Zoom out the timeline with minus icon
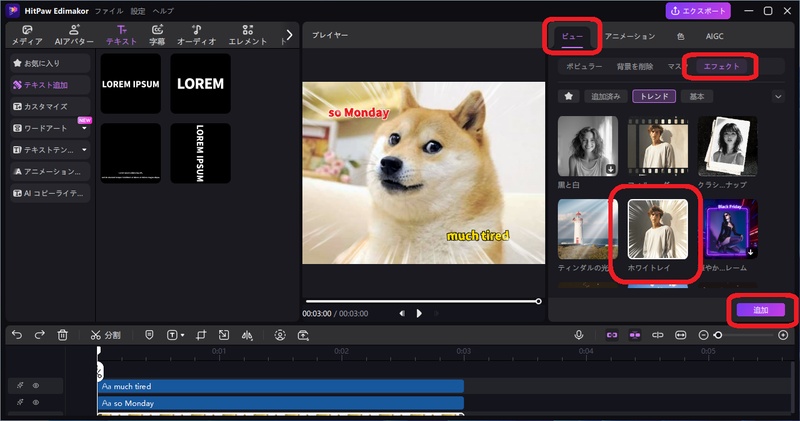This screenshot has width=800, height=421. click(x=703, y=335)
